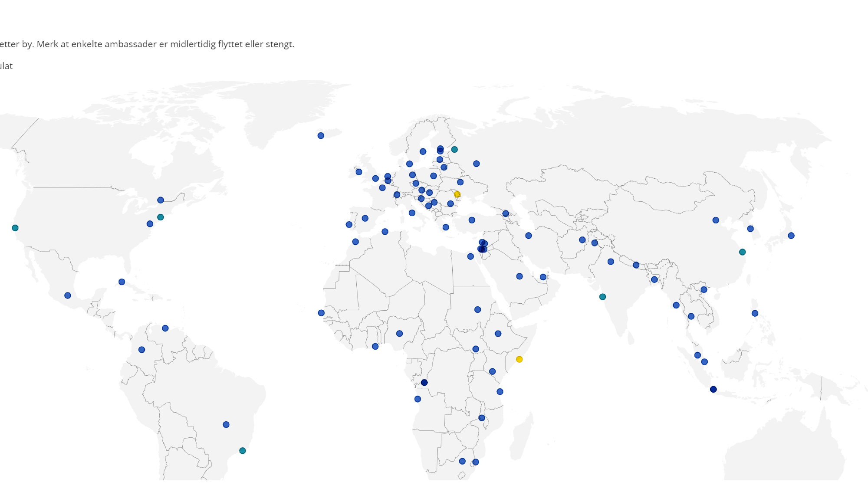Click the yellow marker on Somalia's coast
Screen dimensions: 868x492
[x=519, y=359]
